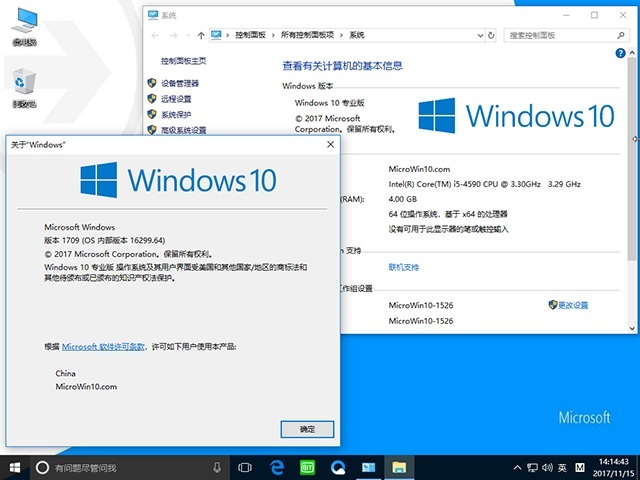
Task: Open the blue browser icon next to iQIYI
Action: pos(338,467)
